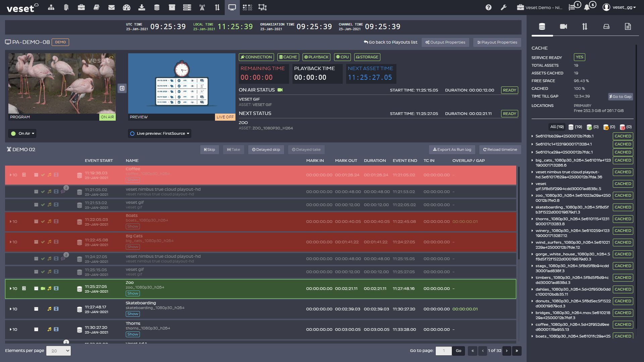The image size is (644, 362).
Task: Expand the donuts_1080p30_h264 cache entry
Action: click(532, 301)
